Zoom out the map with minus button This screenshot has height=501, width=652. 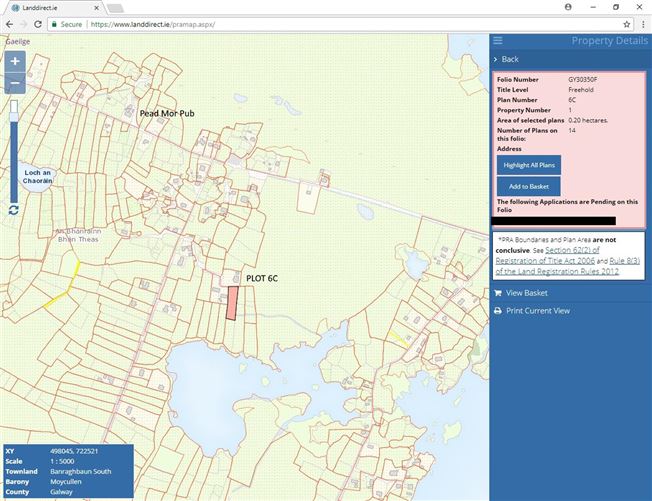pyautogui.click(x=15, y=83)
